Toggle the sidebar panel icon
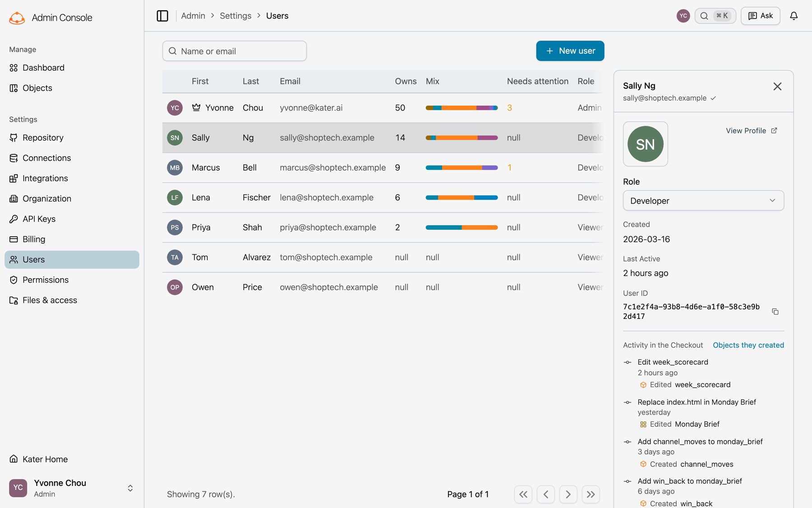Screen dimensions: 812x508 [x=162, y=16]
